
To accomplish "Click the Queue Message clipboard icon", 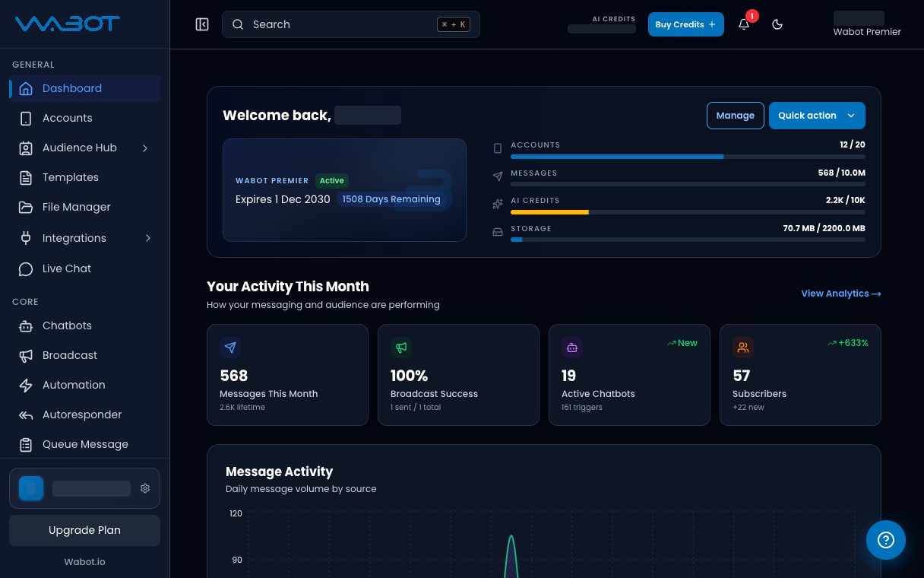I will coord(26,444).
